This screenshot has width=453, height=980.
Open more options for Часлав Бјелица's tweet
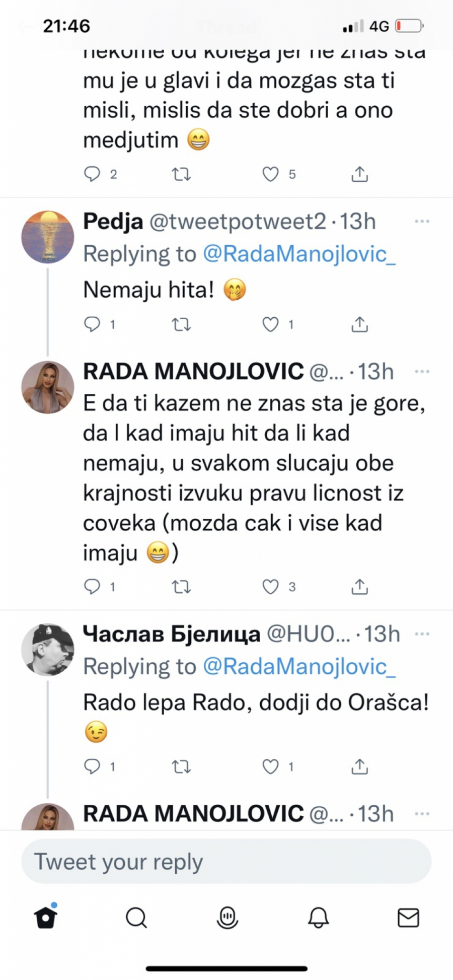coord(422,634)
